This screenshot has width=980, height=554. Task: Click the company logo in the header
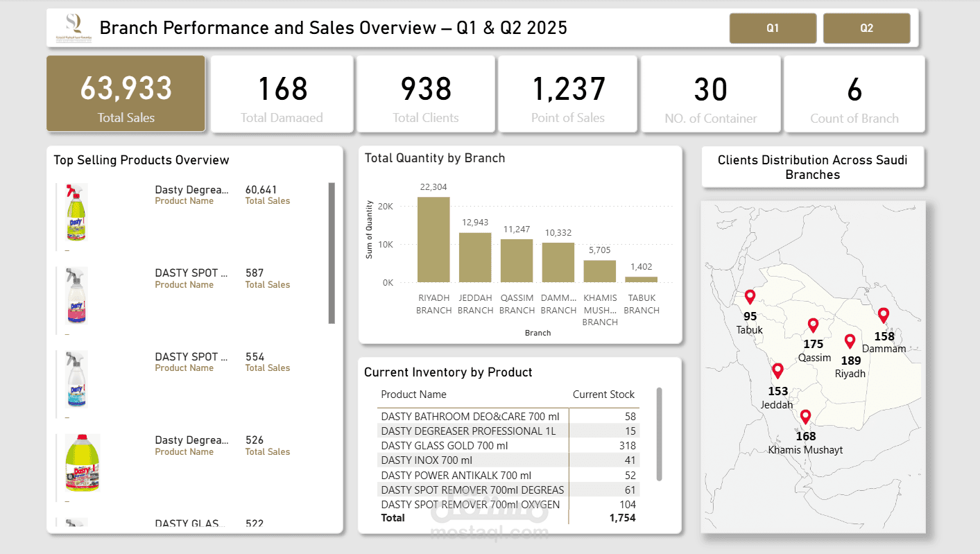click(73, 28)
